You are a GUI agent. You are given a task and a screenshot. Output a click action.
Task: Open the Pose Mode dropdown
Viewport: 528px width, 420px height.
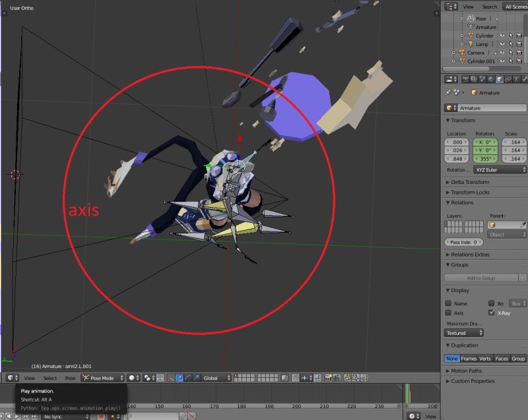[x=103, y=378]
